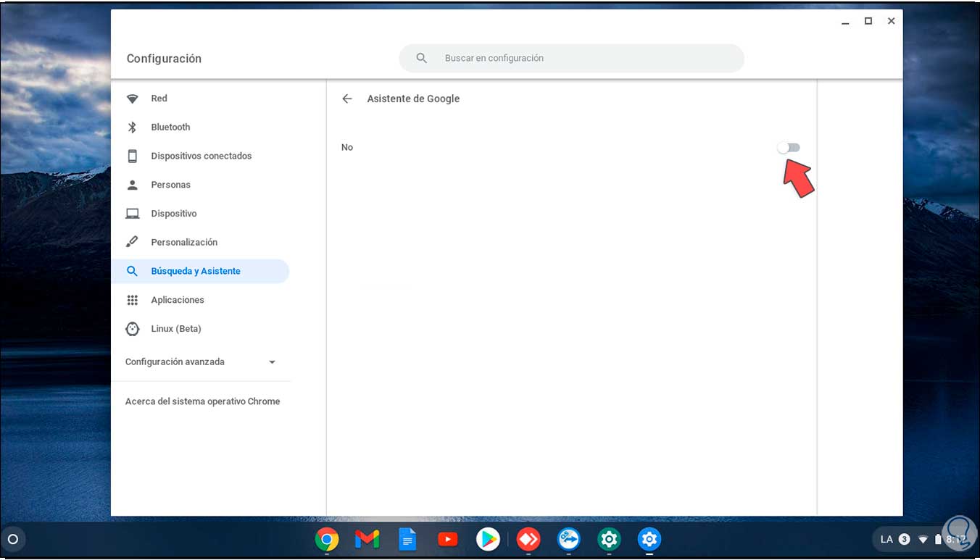Open Google Docs from the shelf

click(407, 540)
